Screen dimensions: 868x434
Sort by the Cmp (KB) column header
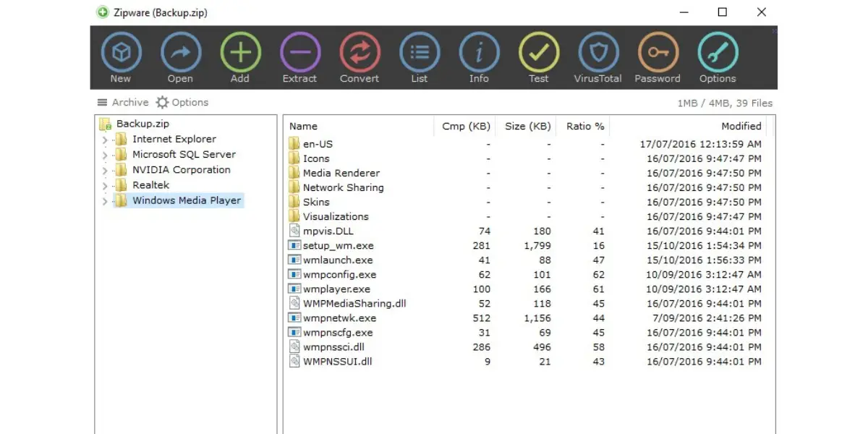pyautogui.click(x=466, y=126)
